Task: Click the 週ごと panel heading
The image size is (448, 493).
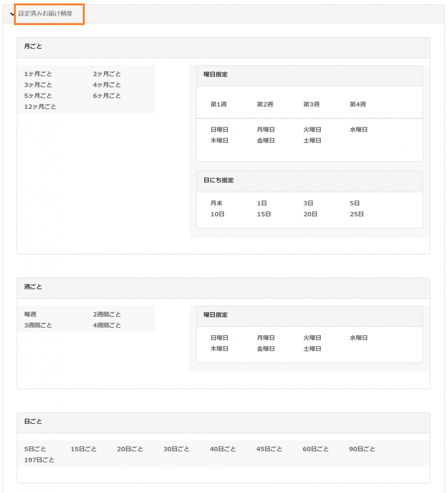Action: pyautogui.click(x=33, y=287)
